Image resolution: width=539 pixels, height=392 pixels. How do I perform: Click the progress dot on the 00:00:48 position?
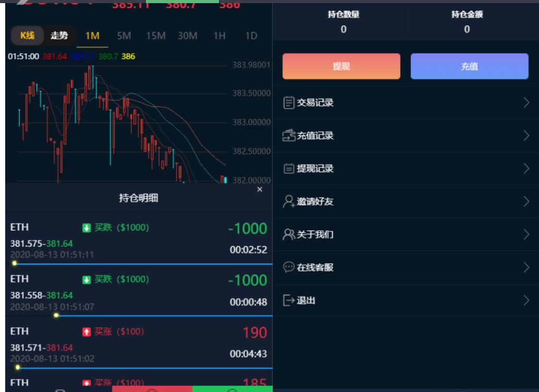coord(56,315)
